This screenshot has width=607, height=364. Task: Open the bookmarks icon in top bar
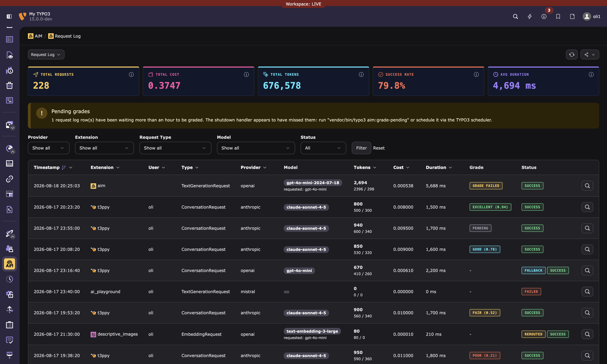point(558,16)
